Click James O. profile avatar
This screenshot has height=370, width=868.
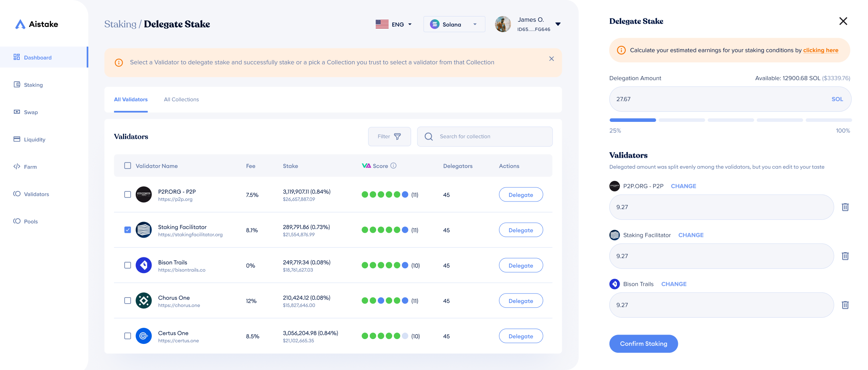(503, 24)
